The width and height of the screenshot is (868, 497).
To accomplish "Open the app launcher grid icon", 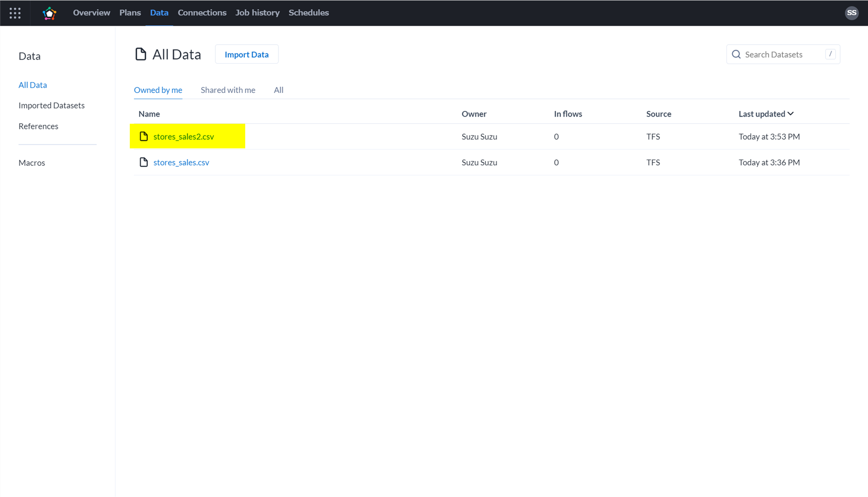I will click(x=15, y=13).
